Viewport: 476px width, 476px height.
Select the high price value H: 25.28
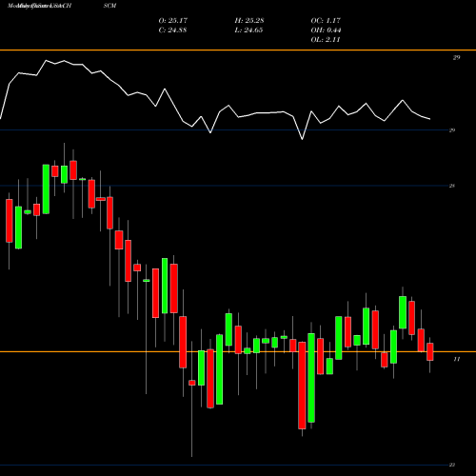click(x=249, y=21)
